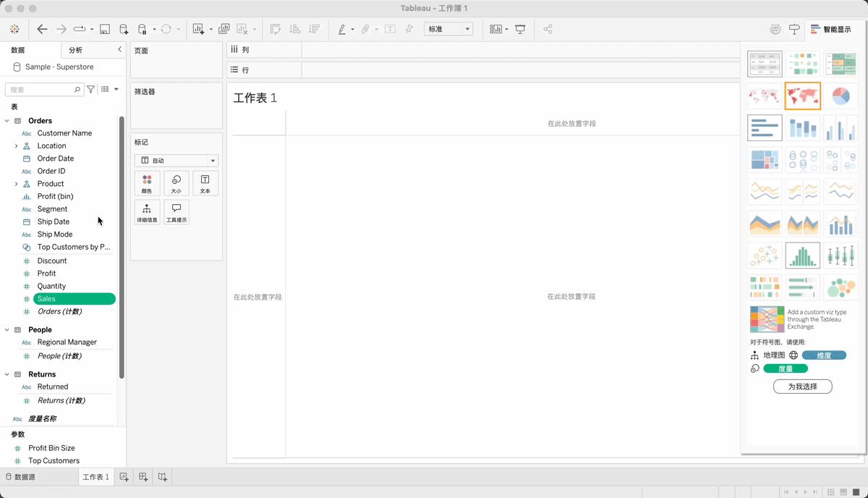Undo with the back arrow icon
Image resolution: width=868 pixels, height=498 pixels.
[x=42, y=29]
